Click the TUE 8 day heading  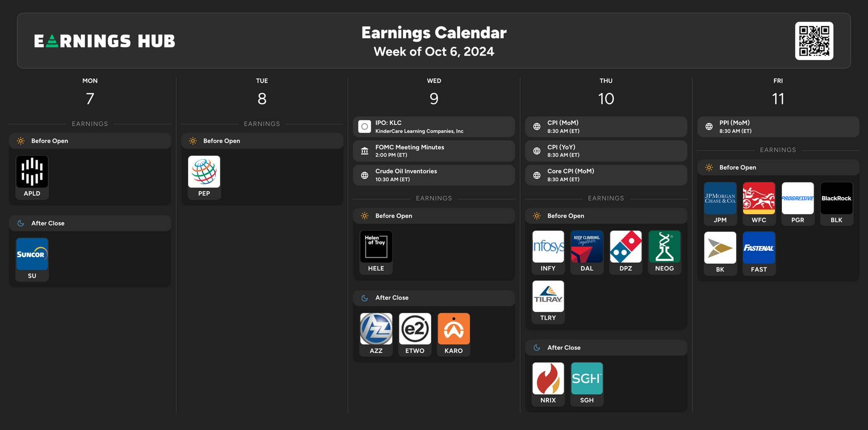262,92
